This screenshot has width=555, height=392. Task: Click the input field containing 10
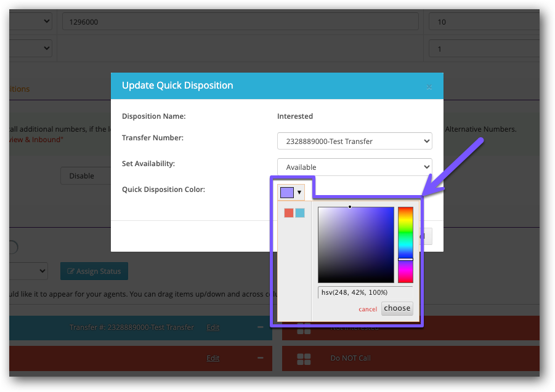click(x=484, y=22)
